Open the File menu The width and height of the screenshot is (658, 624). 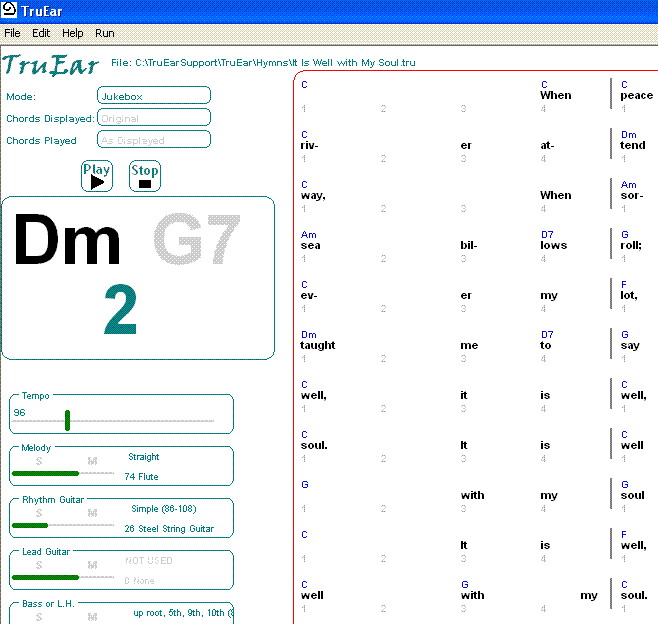[x=12, y=33]
